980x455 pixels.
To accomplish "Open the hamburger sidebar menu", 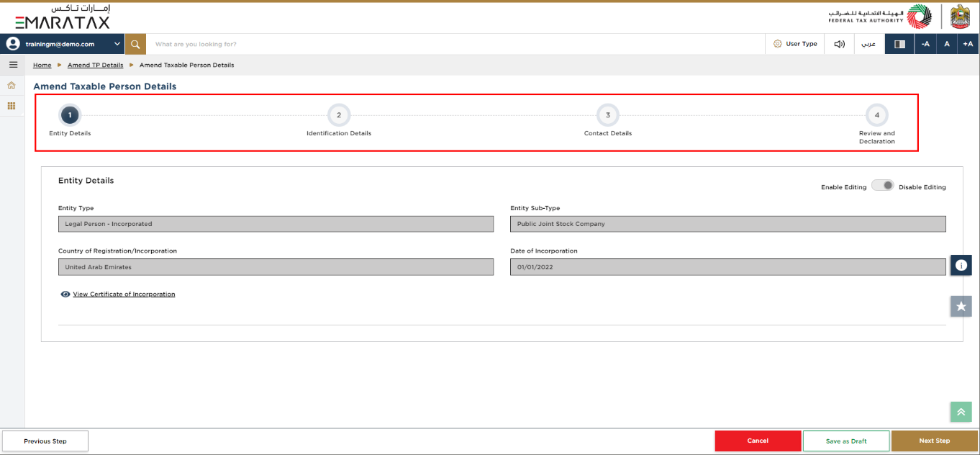I will tap(13, 65).
